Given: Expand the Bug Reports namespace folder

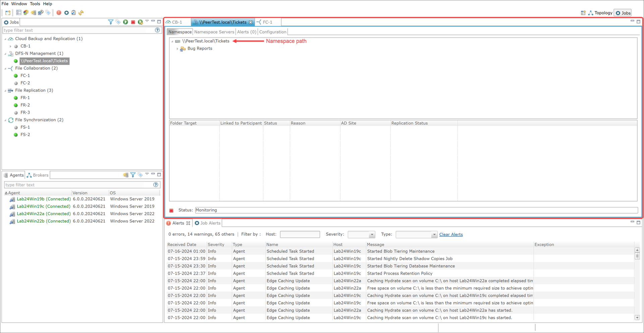Looking at the screenshot, I should (x=177, y=49).
